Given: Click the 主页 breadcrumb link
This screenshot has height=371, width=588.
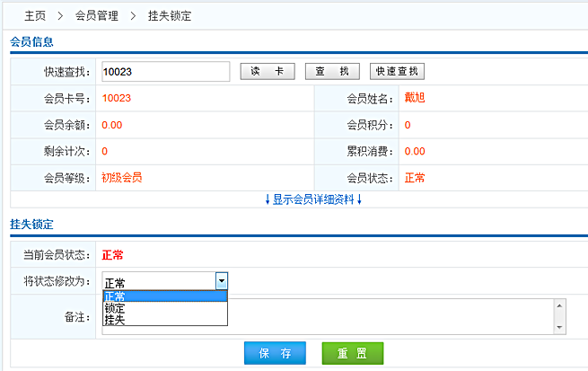Looking at the screenshot, I should pyautogui.click(x=36, y=16).
